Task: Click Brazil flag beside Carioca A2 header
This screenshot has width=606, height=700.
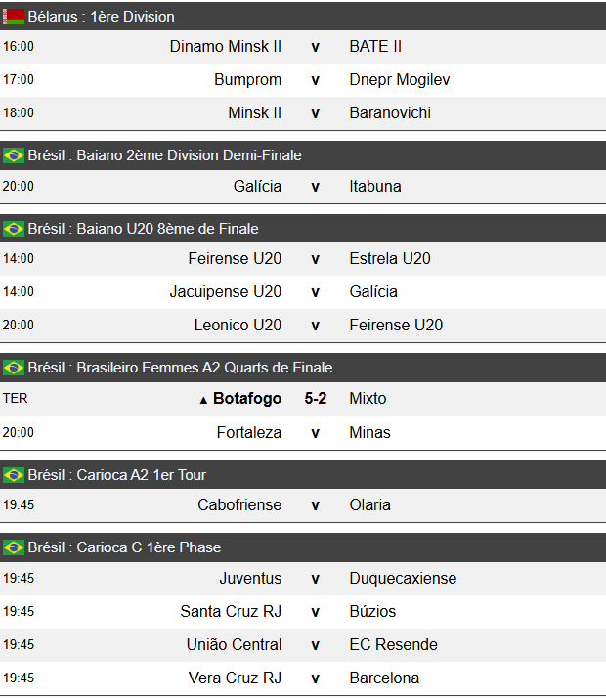Action: 14,475
